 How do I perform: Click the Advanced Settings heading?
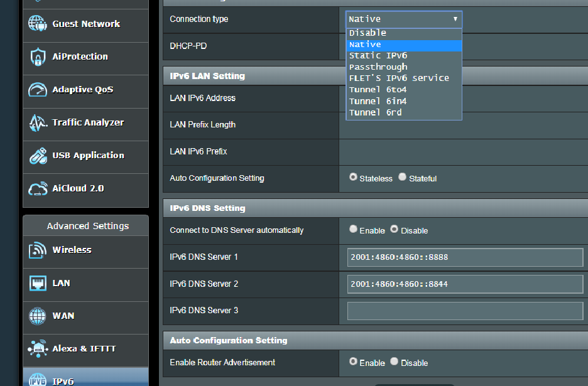(x=88, y=226)
